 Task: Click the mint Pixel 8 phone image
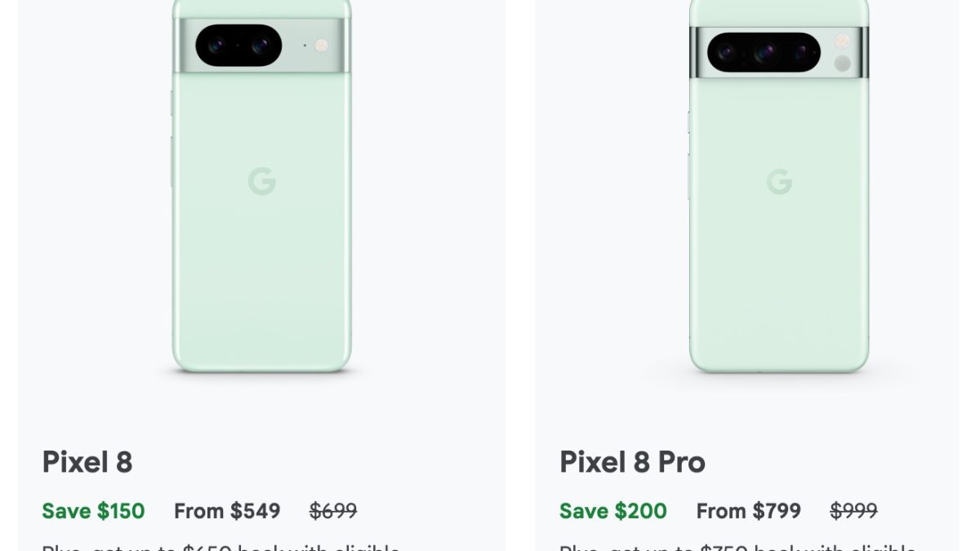(x=261, y=245)
